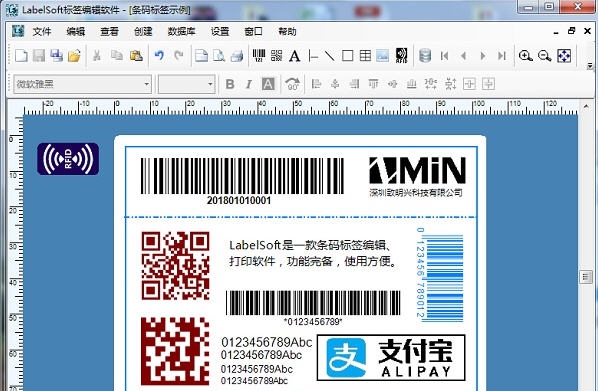This screenshot has width=598, height=391.
Task: Toggle italic text formatting
Action: [x=249, y=84]
